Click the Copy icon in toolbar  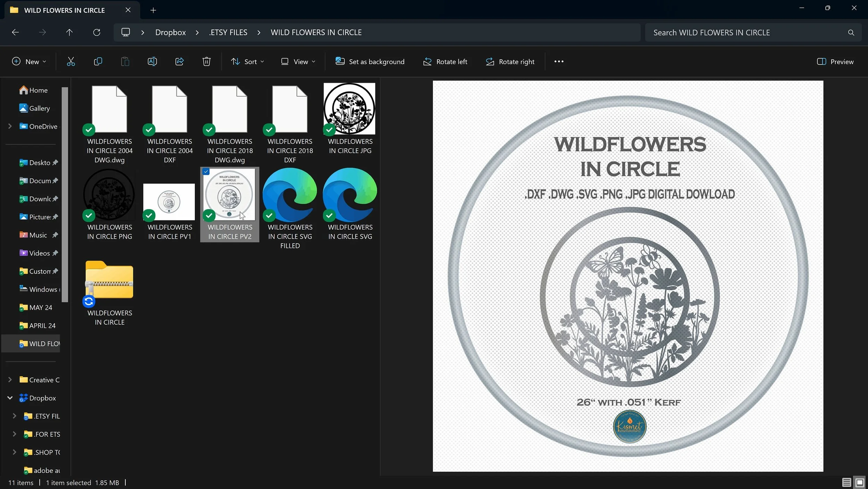click(x=98, y=62)
